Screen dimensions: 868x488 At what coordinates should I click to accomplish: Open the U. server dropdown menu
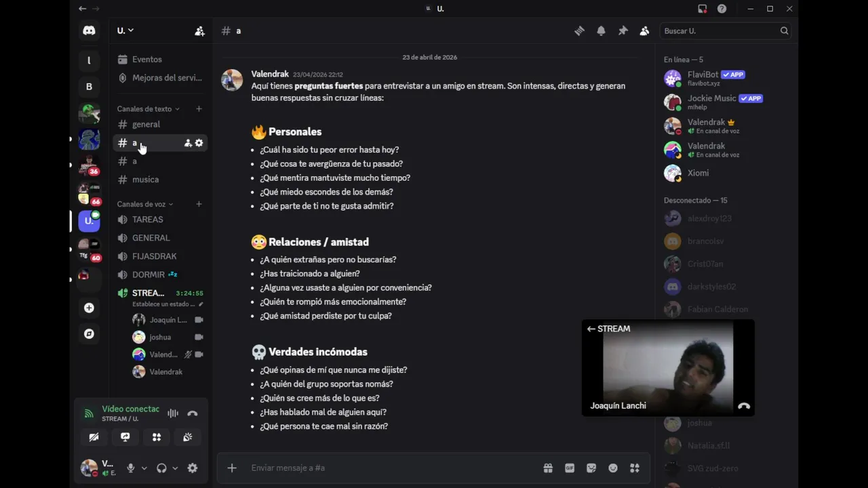[x=125, y=30]
